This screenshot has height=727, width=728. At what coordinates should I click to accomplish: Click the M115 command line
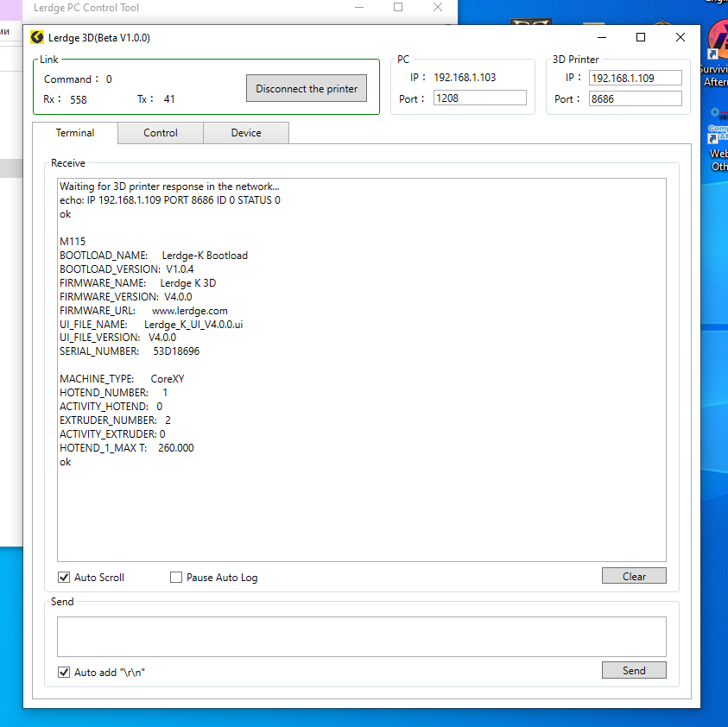click(x=73, y=242)
